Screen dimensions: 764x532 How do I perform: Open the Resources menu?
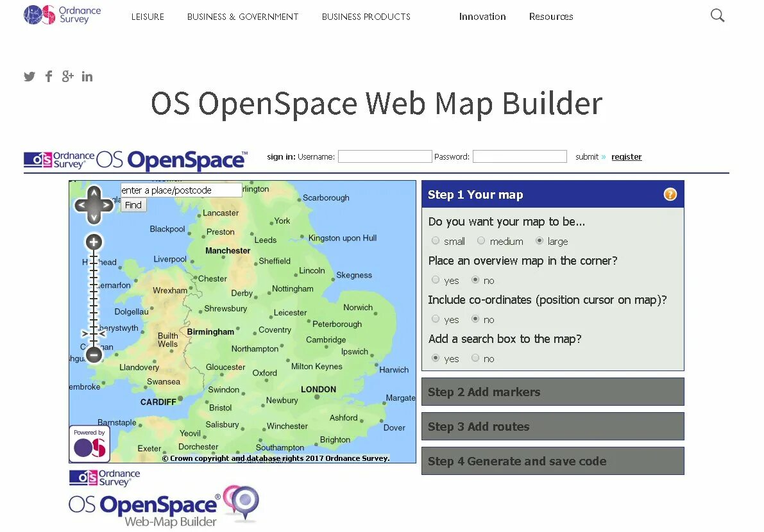551,17
